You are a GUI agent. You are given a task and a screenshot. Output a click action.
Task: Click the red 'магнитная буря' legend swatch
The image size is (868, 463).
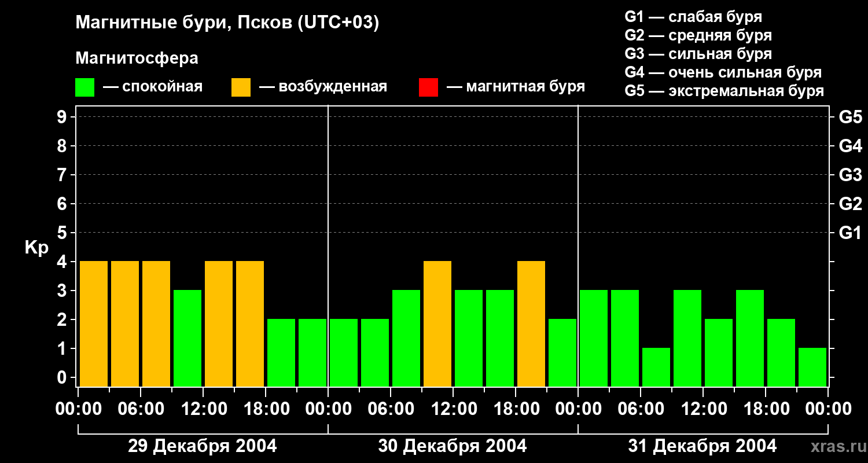coord(428,87)
